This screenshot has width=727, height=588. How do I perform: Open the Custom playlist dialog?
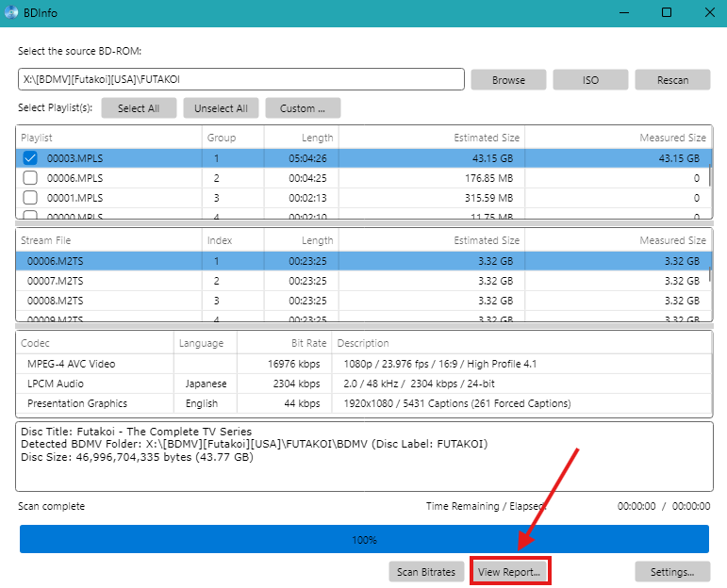303,108
